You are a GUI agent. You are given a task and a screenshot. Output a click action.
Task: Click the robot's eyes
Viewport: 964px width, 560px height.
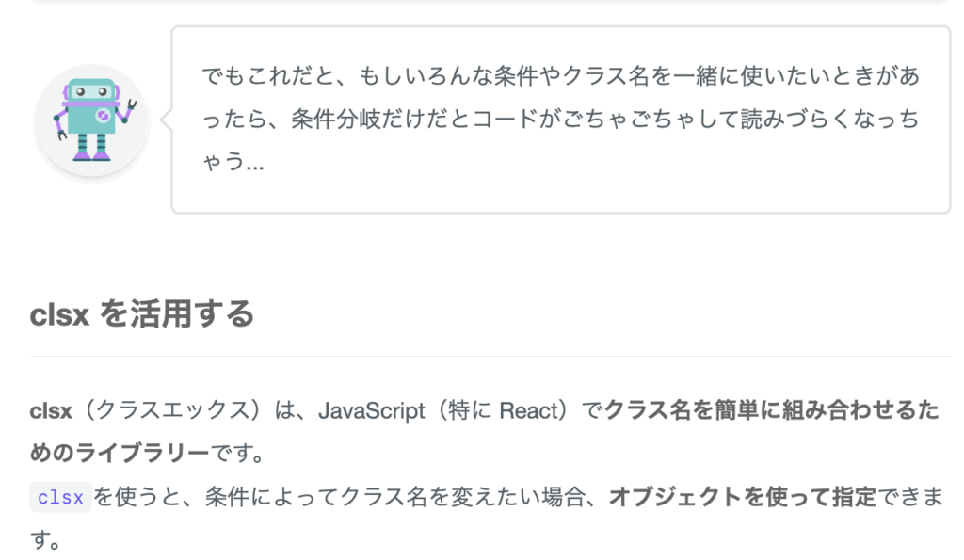[91, 92]
